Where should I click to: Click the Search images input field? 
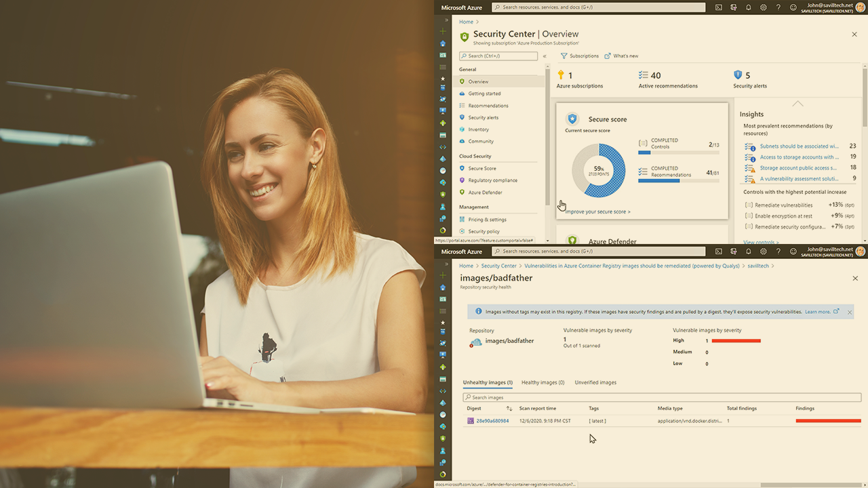tap(661, 397)
